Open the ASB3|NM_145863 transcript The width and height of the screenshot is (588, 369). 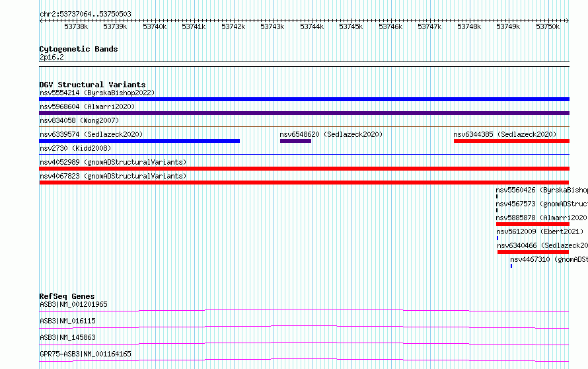[67, 337]
